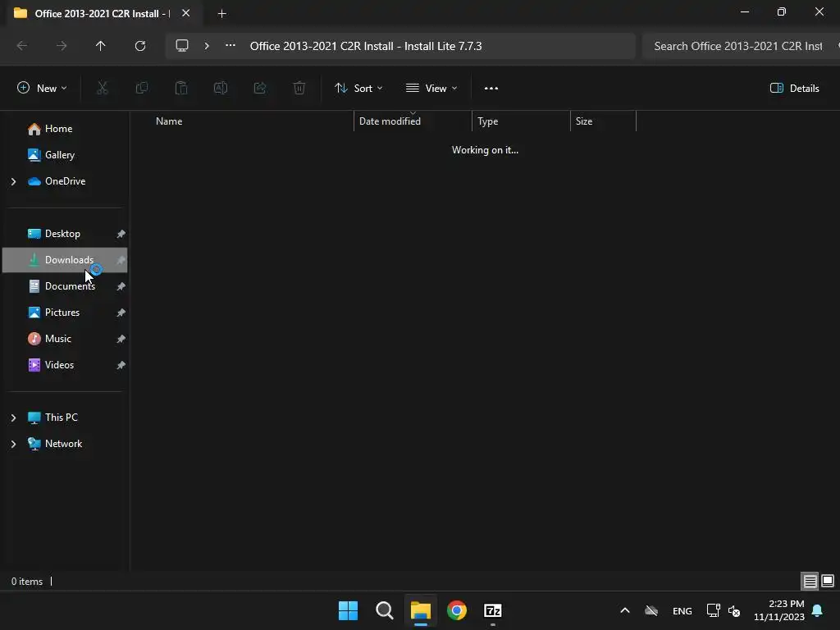Open the Sort dropdown menu
The height and width of the screenshot is (630, 840).
(358, 89)
